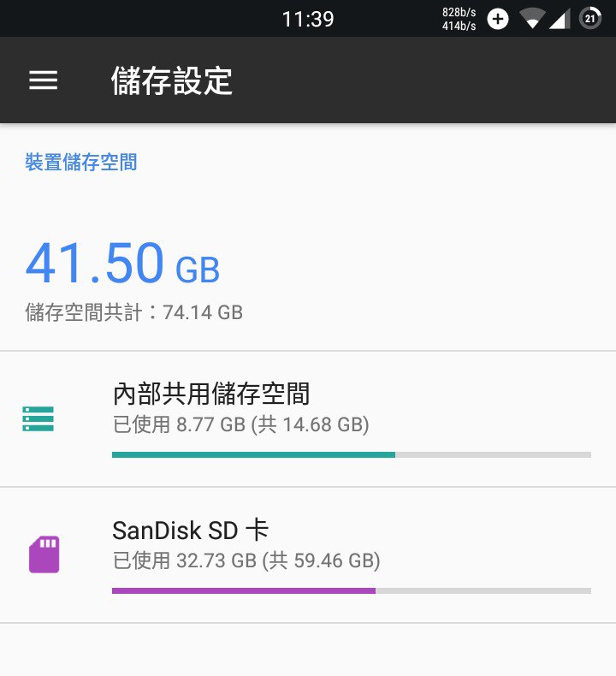
Task: Open SanDisk SD 卡 storage details
Action: tap(308, 554)
